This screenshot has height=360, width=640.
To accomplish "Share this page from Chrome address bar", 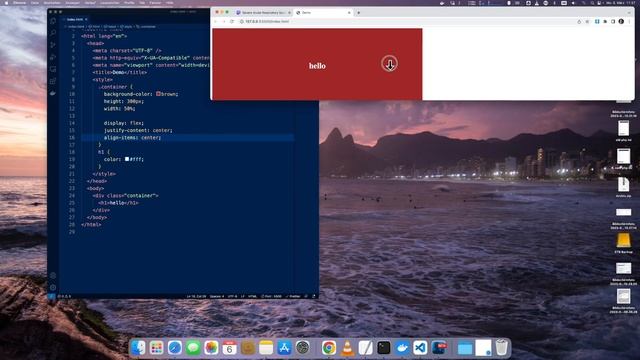I will (x=579, y=21).
